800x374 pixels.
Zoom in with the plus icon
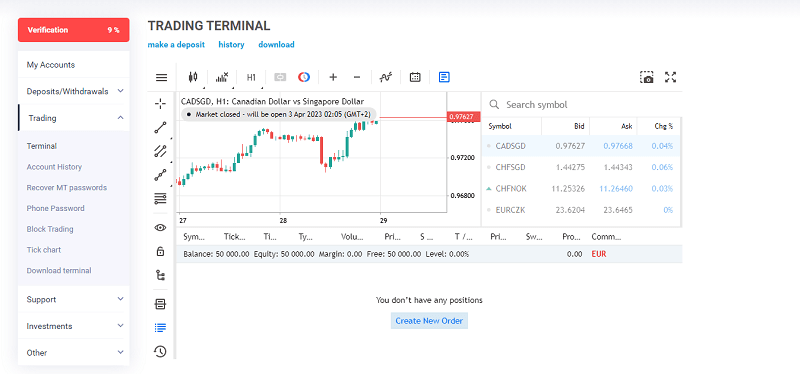point(333,78)
